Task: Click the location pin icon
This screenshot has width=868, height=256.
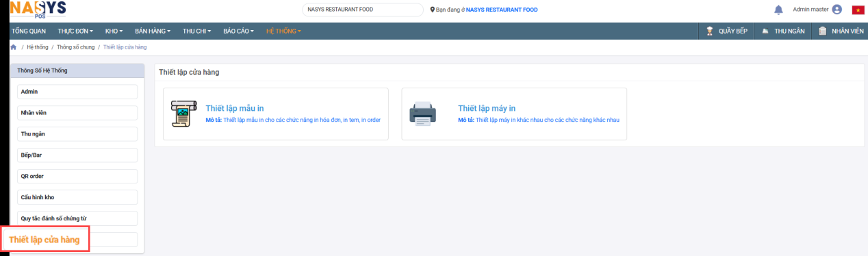Action: (x=432, y=10)
